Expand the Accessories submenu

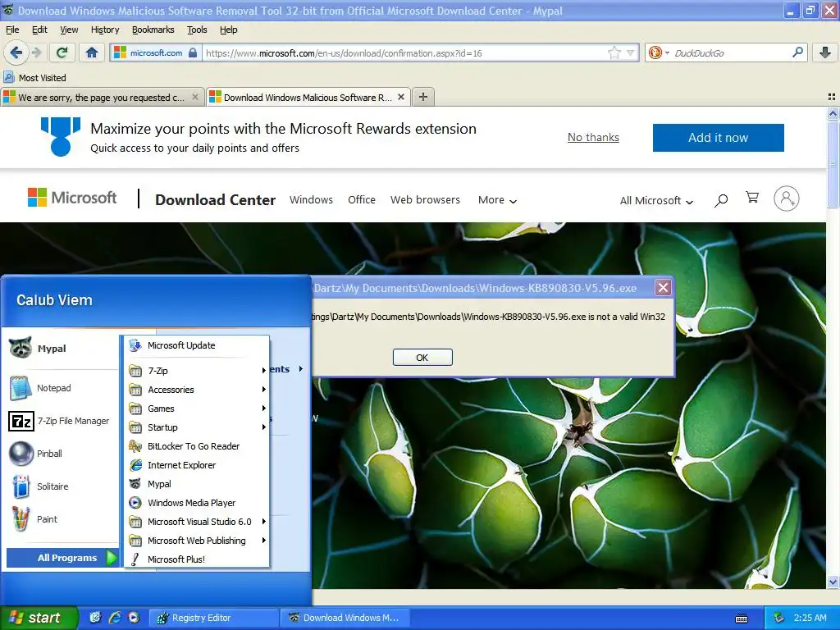tap(197, 390)
